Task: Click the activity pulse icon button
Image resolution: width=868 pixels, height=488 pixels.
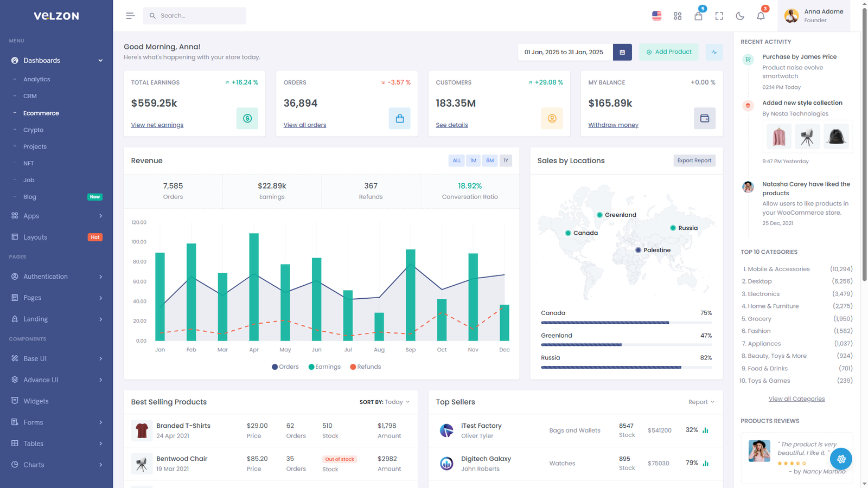Action: (x=714, y=52)
